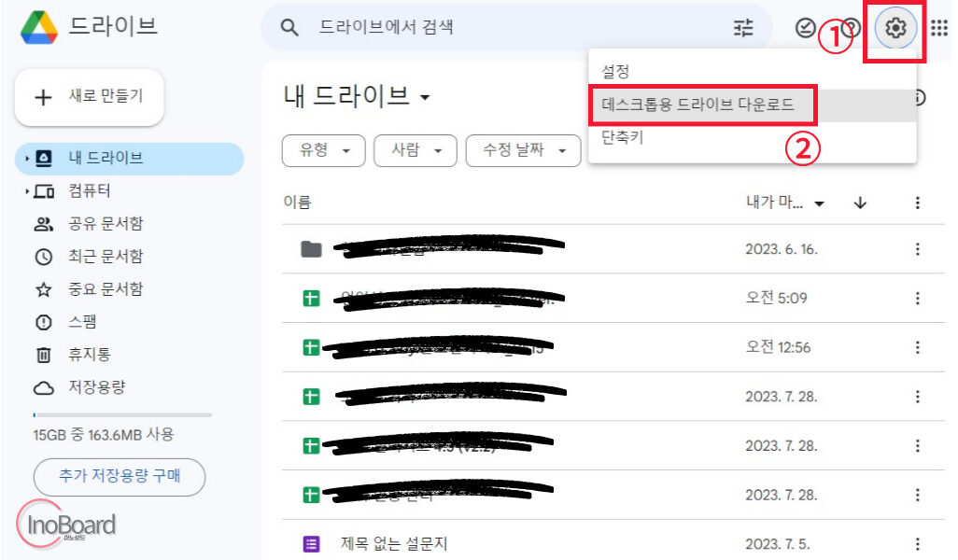
Task: Click the 드라이브 product name text
Action: [113, 26]
